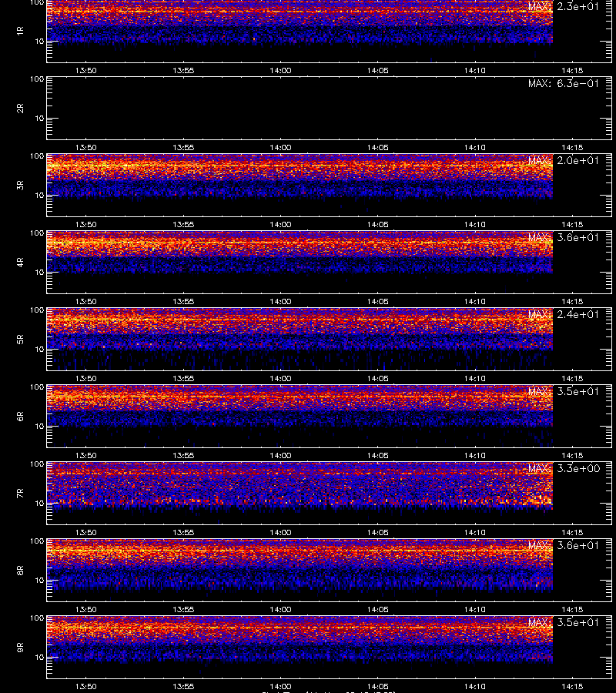Viewport: 616px width, 693px height.
Task: Select the MAX: 2.3e+01 value in 1R
Action: pos(564,6)
